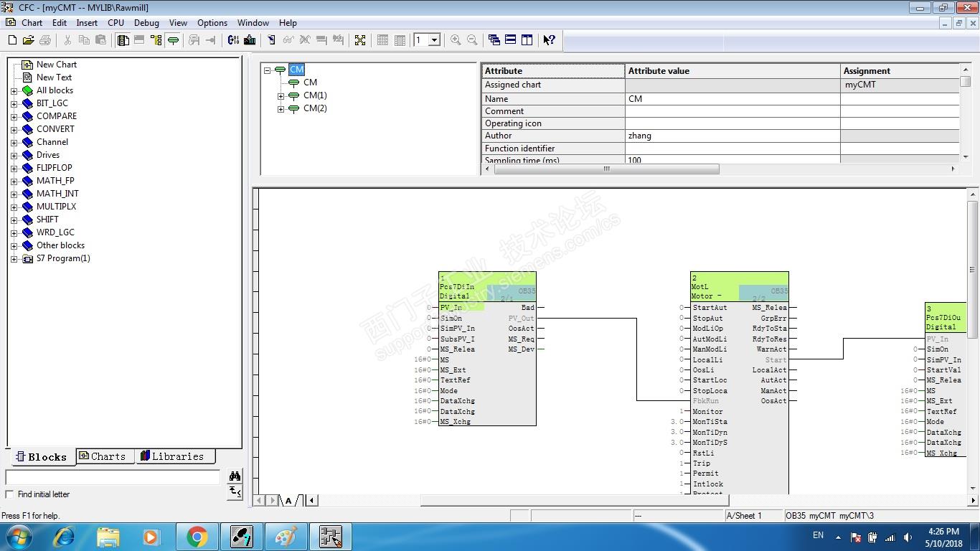This screenshot has height=551, width=980.
Task: Click the context help arrow icon
Action: [549, 40]
